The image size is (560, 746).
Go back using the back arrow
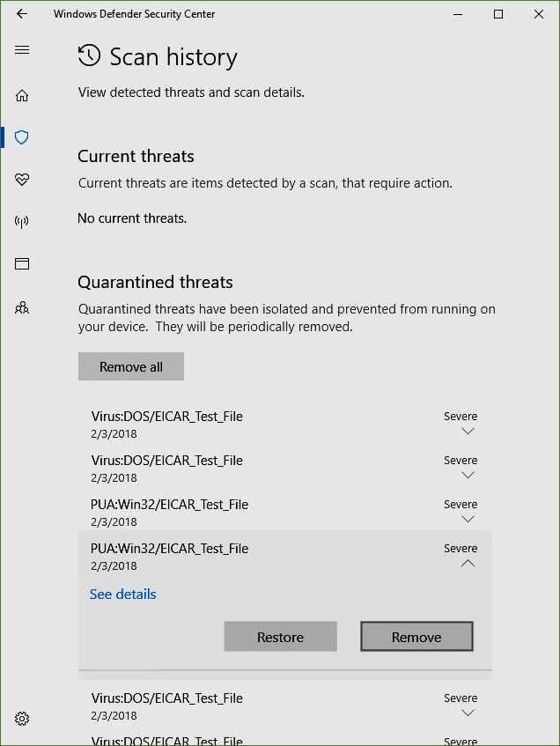tap(22, 14)
